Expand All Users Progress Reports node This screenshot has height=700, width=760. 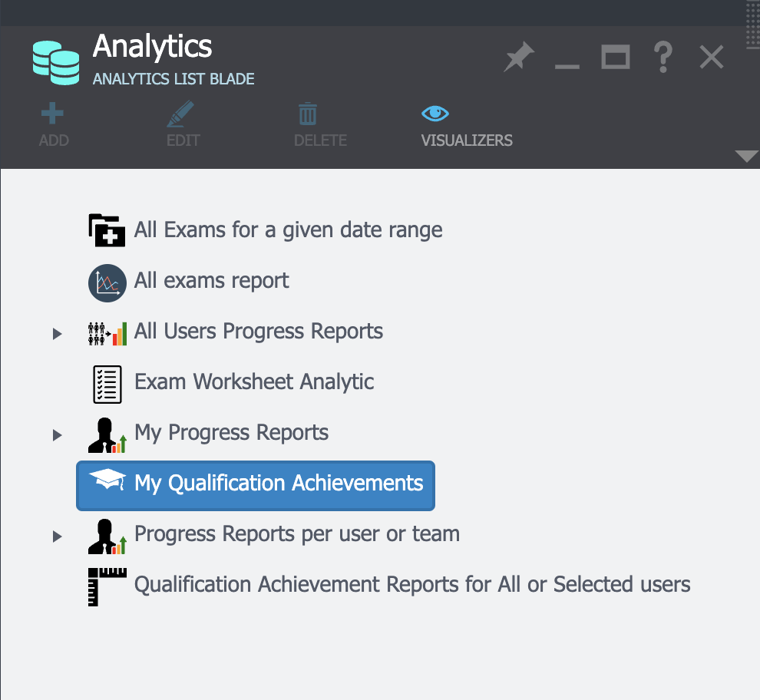pos(57,334)
